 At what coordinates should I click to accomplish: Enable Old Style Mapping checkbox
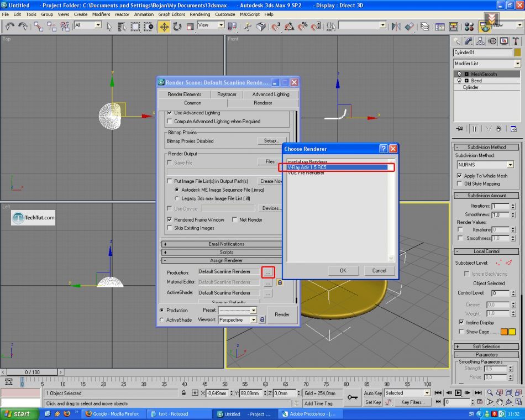pos(460,183)
